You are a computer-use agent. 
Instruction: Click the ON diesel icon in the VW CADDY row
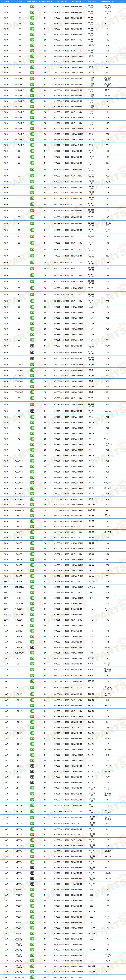click(32, 648)
